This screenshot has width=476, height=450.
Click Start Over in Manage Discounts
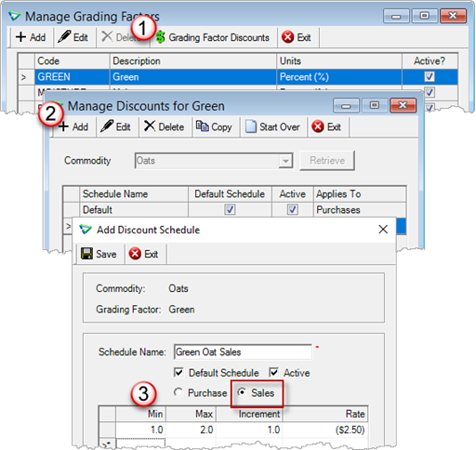click(x=272, y=126)
